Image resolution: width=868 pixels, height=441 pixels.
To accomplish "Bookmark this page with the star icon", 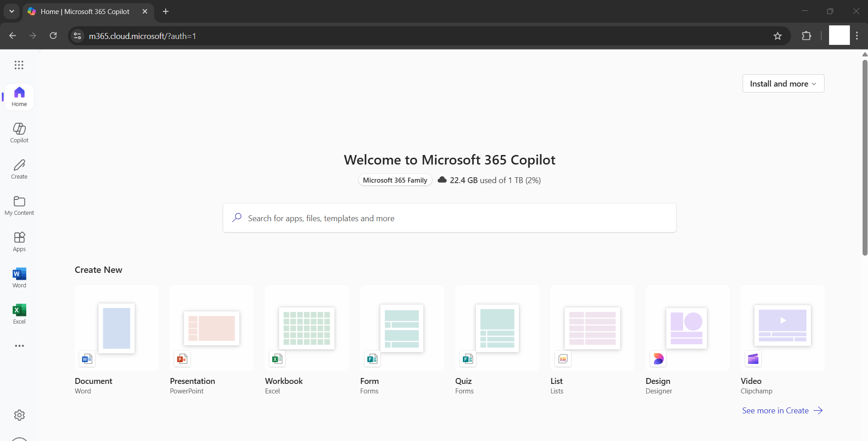I will (777, 36).
